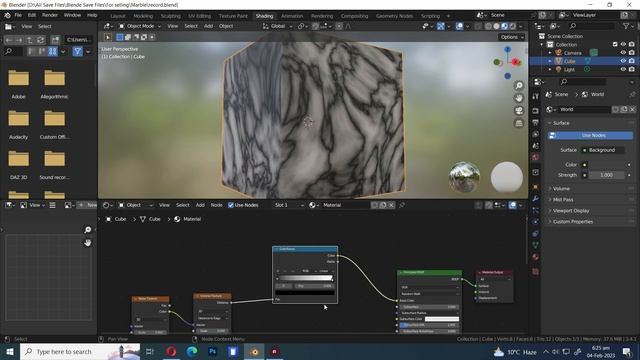Select rendered viewport shading mode
Screen dimensions: 640x360
[x=513, y=26]
